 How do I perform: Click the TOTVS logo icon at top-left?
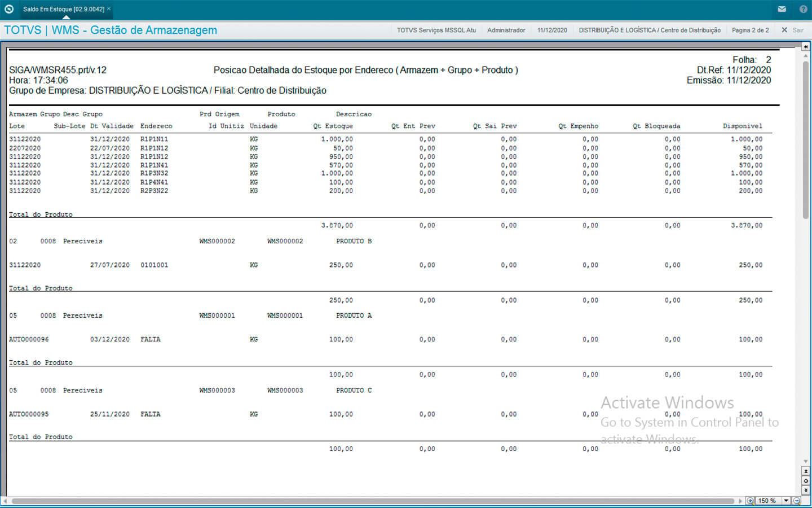(9, 9)
